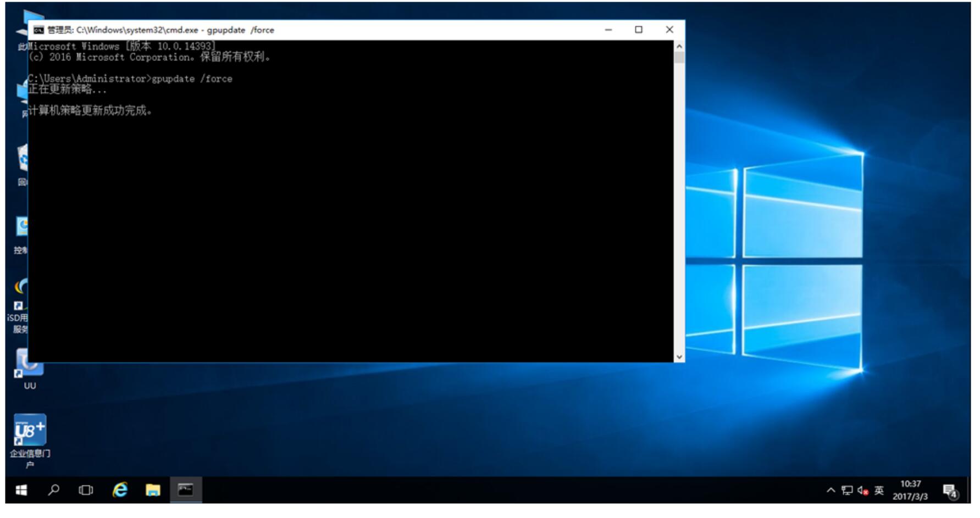Open Task View from the taskbar
Viewport: 980px width, 518px height.
point(86,490)
